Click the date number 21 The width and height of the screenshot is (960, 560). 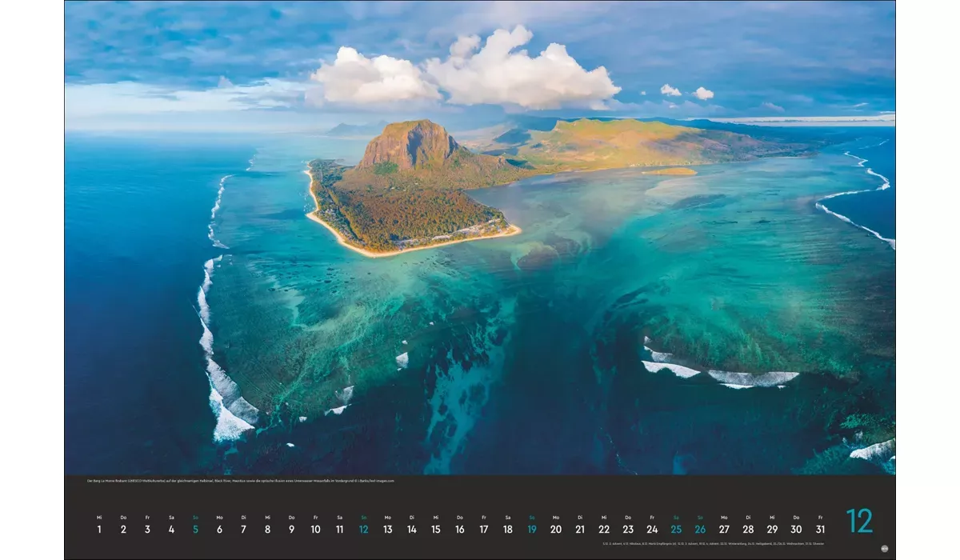point(579,529)
